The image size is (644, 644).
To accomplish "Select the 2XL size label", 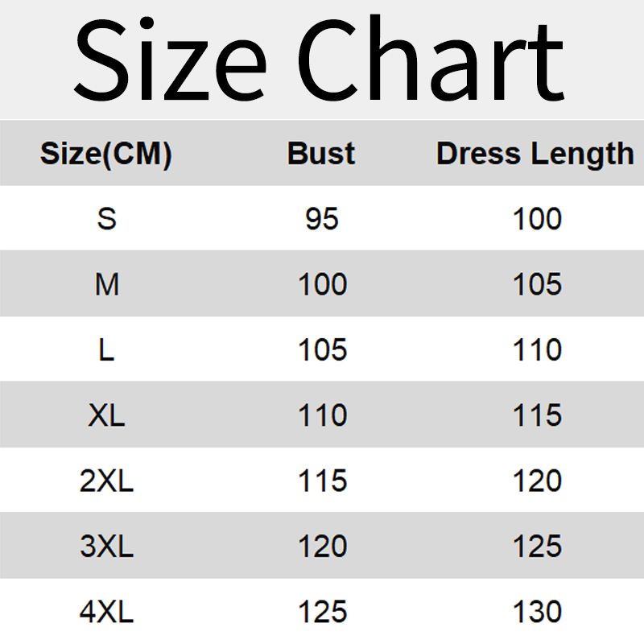I will pos(106,481).
